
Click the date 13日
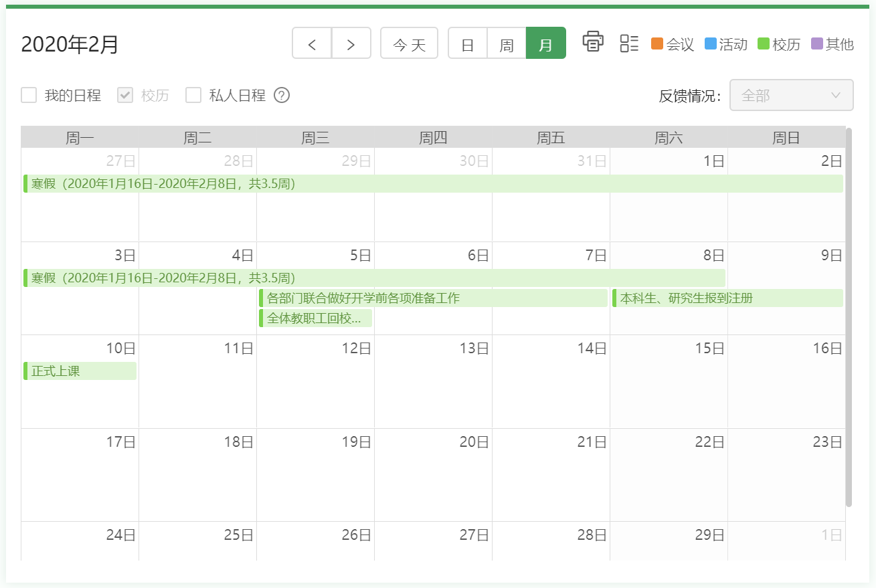tap(474, 348)
